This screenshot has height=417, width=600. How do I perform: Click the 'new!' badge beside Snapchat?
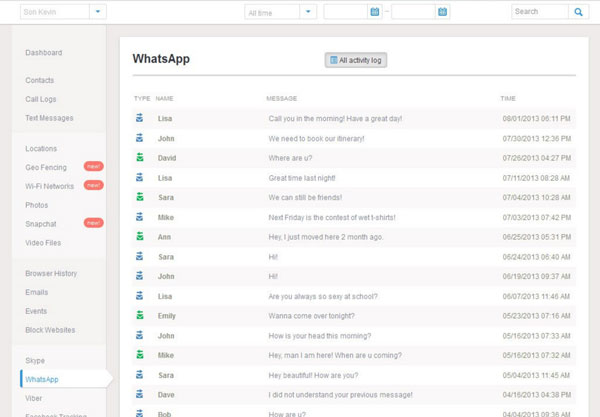(94, 223)
